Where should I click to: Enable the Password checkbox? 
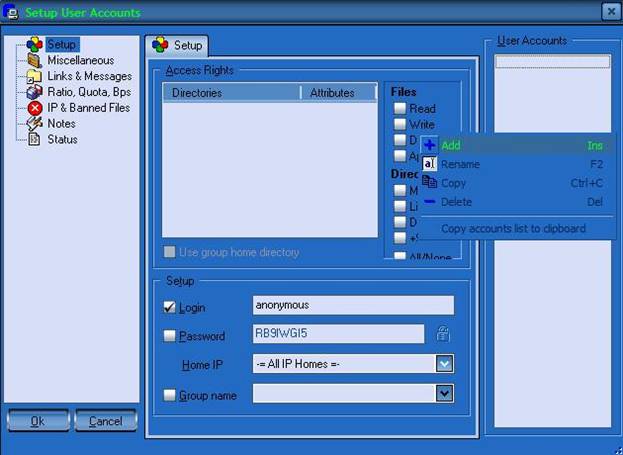(x=169, y=336)
